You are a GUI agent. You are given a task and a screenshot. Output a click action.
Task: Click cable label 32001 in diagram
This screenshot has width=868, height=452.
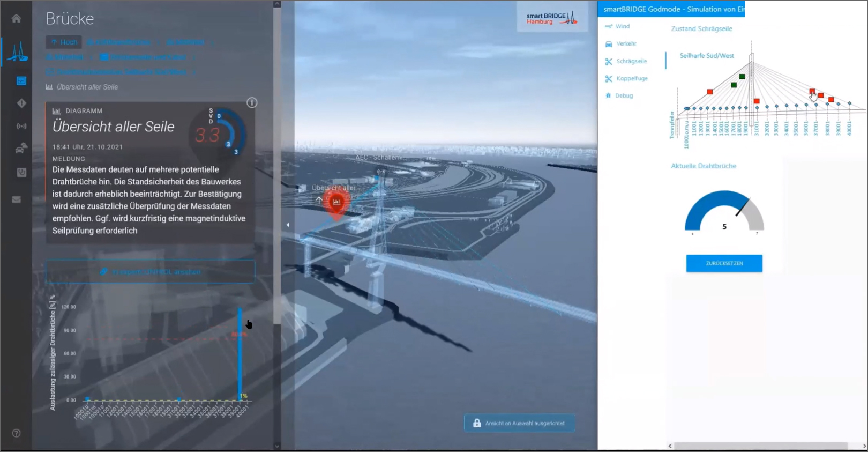pos(767,128)
